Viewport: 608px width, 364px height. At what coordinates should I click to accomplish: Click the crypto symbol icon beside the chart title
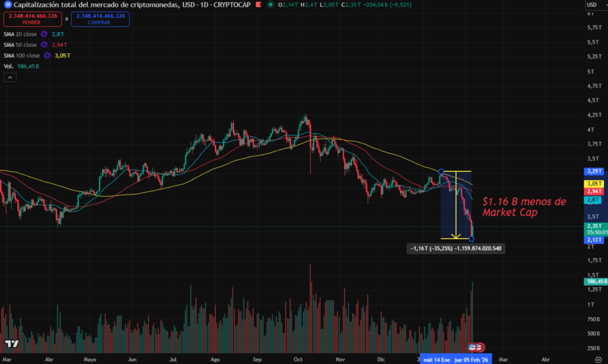7,5
